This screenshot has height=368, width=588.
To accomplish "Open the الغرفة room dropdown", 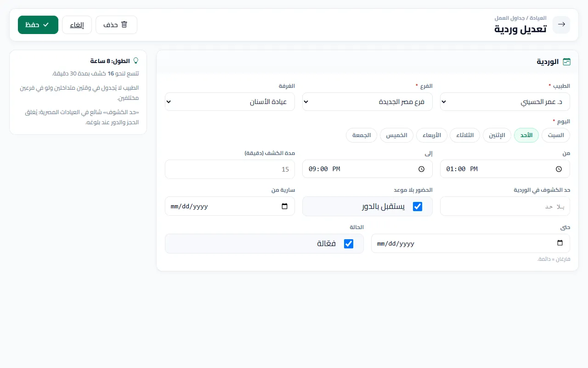I will coord(230,102).
